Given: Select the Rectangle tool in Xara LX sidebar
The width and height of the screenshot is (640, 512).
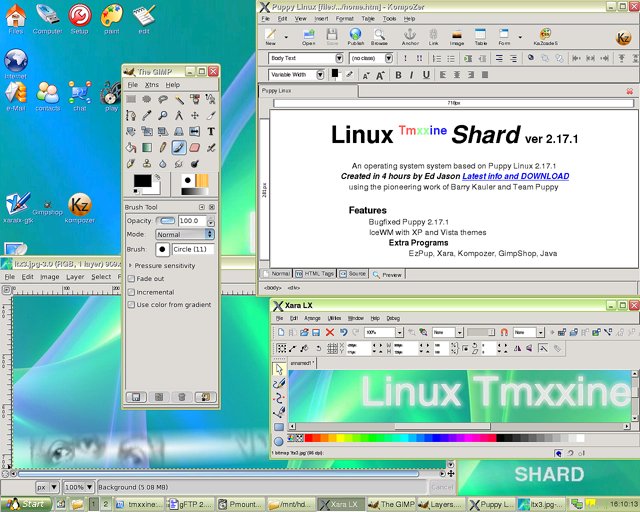Looking at the screenshot, I should coord(279,427).
